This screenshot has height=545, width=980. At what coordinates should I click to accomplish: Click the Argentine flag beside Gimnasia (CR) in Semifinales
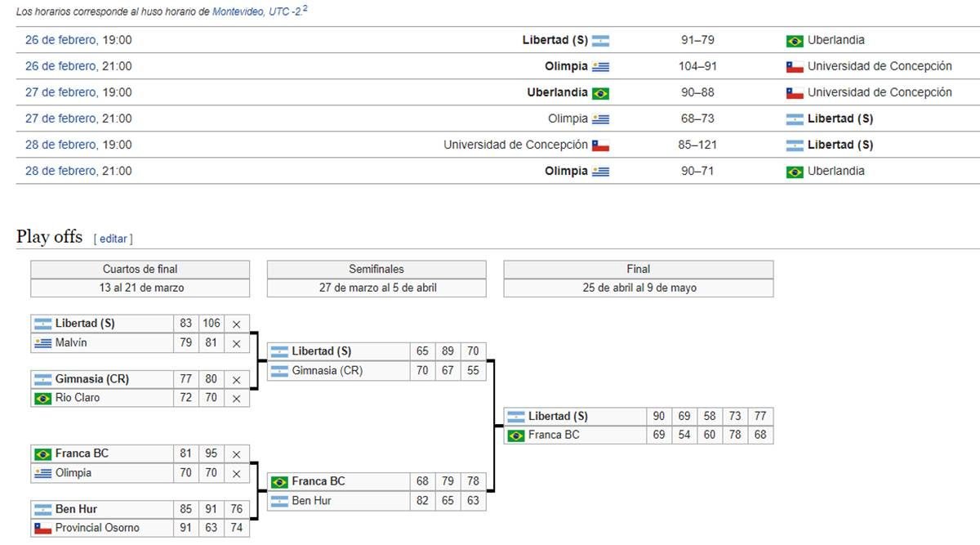279,371
